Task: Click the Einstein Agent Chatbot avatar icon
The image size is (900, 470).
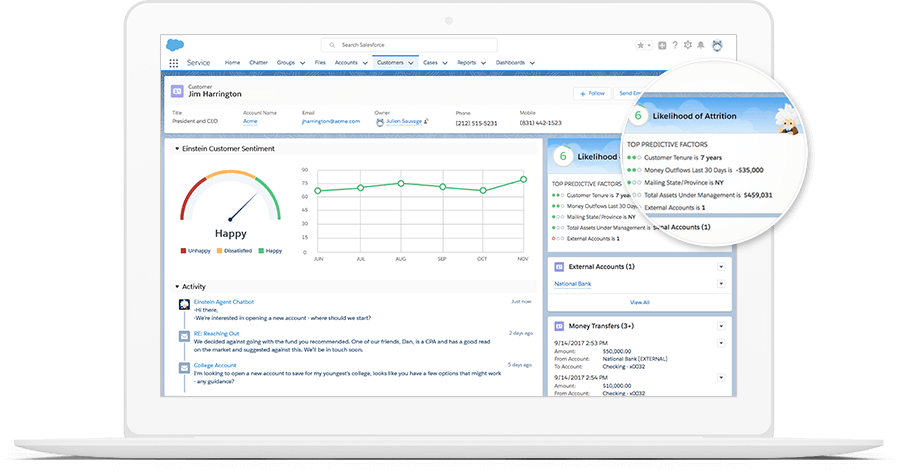Action: pyautogui.click(x=184, y=305)
